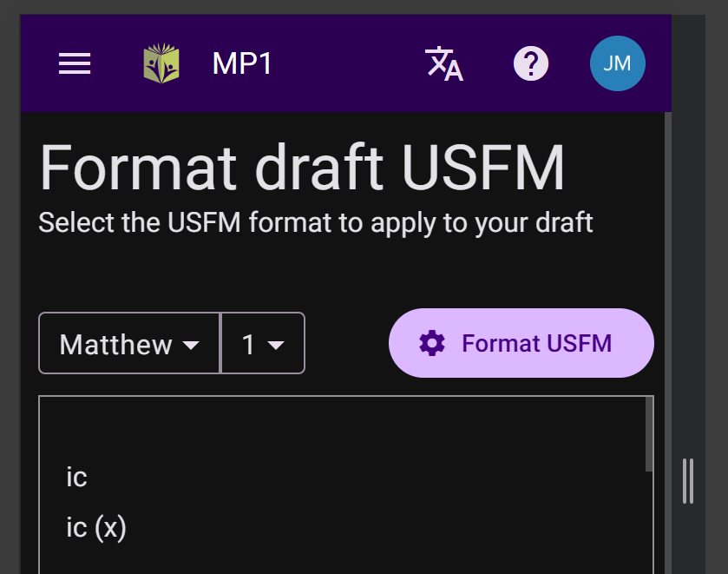Click the MP1 project name
The width and height of the screenshot is (728, 574).
242,63
